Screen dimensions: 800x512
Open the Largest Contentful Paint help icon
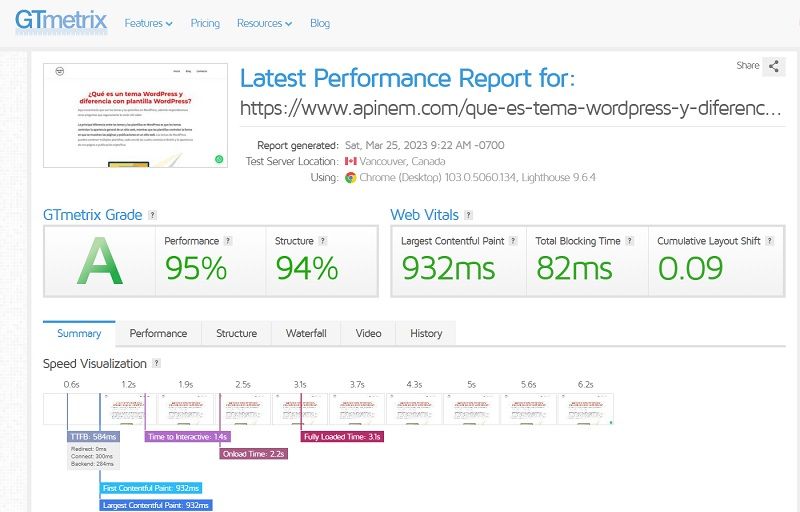point(513,241)
